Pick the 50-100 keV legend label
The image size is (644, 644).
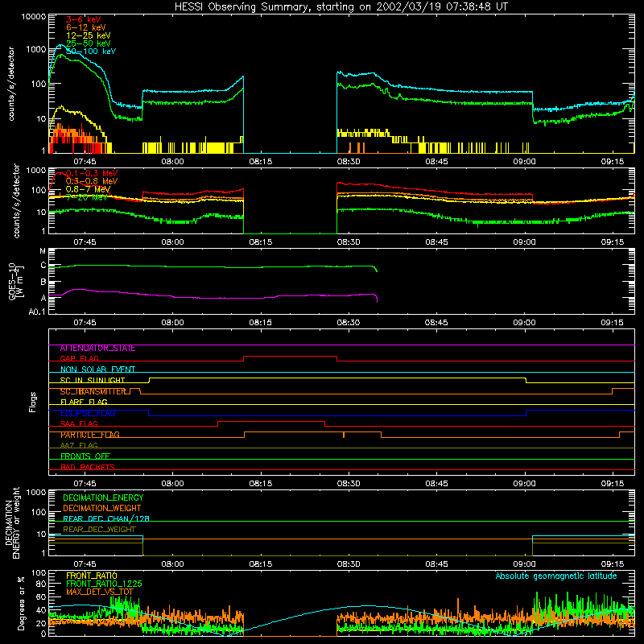90,52
